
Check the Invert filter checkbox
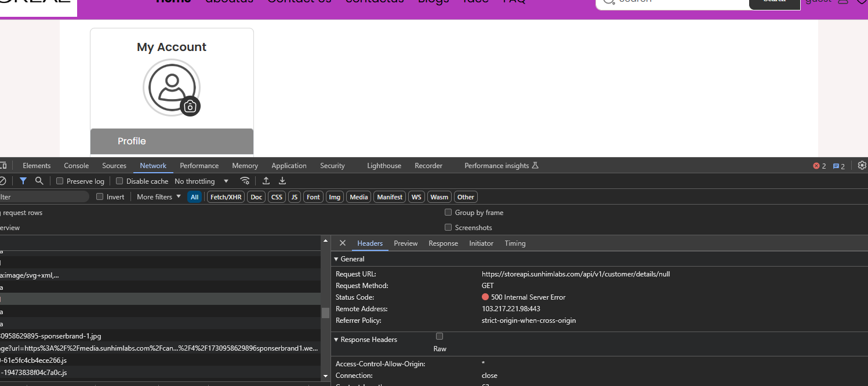point(100,196)
